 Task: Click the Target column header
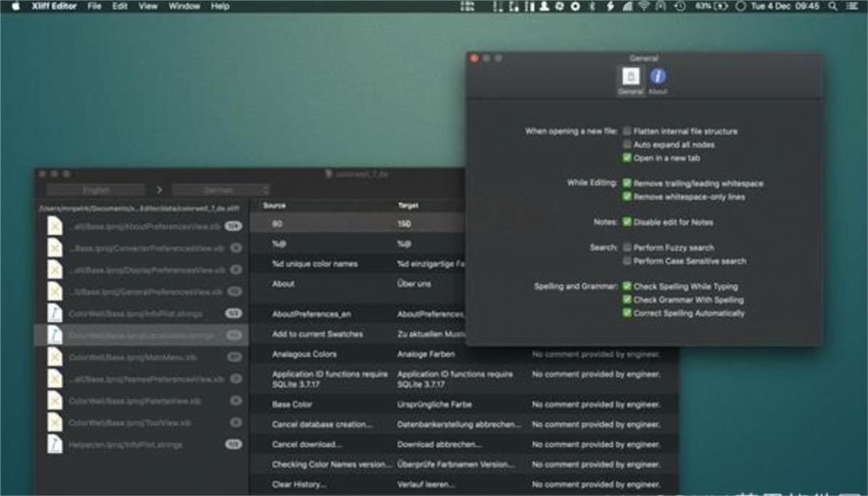[408, 205]
